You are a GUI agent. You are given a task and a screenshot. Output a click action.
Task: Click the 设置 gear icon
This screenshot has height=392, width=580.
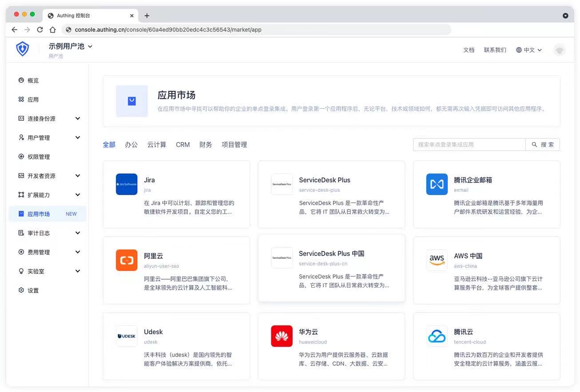click(x=21, y=290)
